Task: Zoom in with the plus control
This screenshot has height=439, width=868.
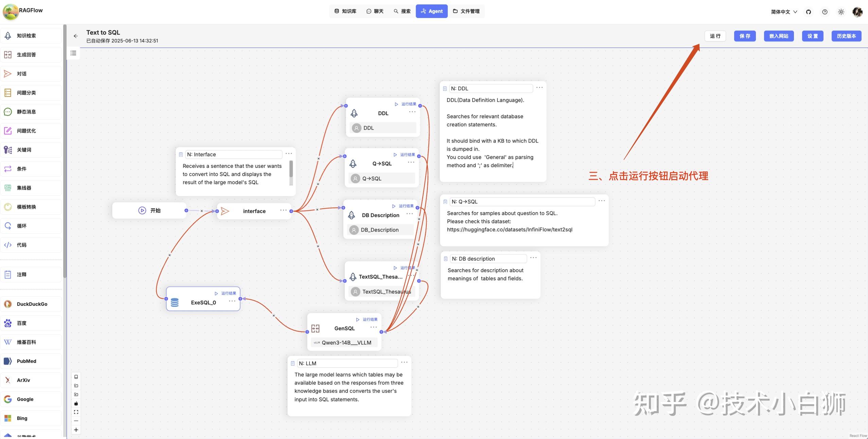Action: click(x=76, y=430)
